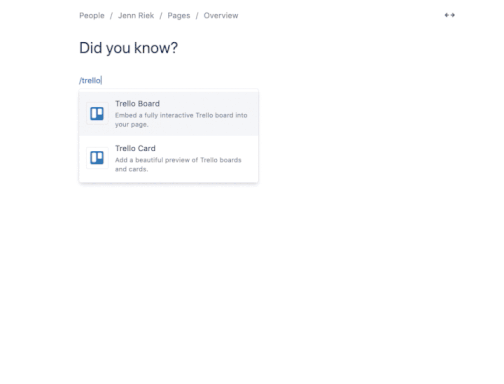Screen dimensions: 504x384
Task: Click the word "know?" in the title
Action: pyautogui.click(x=156, y=48)
